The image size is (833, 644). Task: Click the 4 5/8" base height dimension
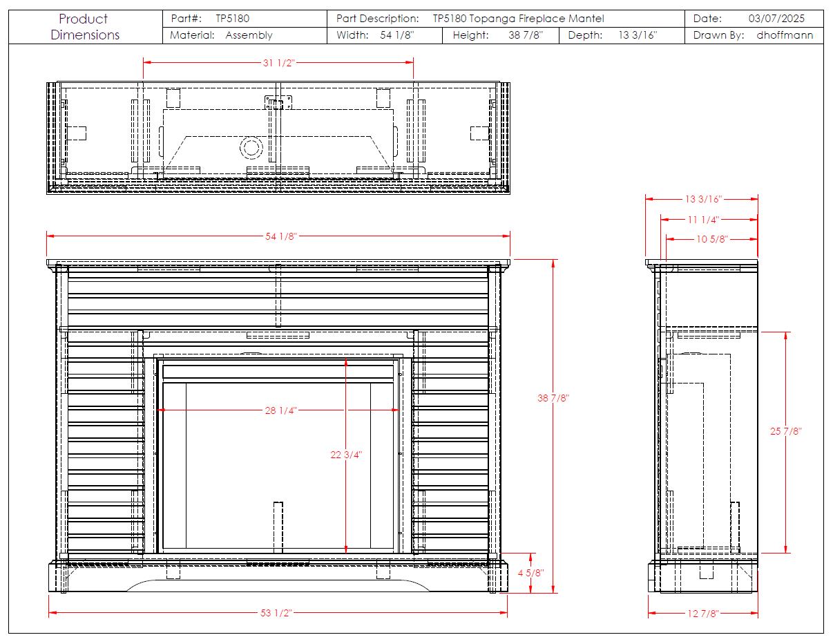530,573
